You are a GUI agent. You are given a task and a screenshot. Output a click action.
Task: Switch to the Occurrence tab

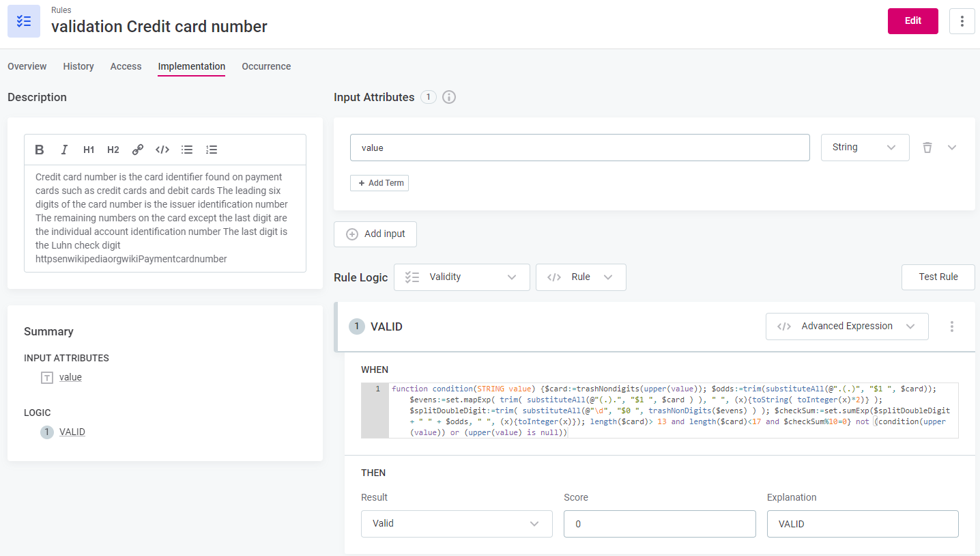[266, 66]
